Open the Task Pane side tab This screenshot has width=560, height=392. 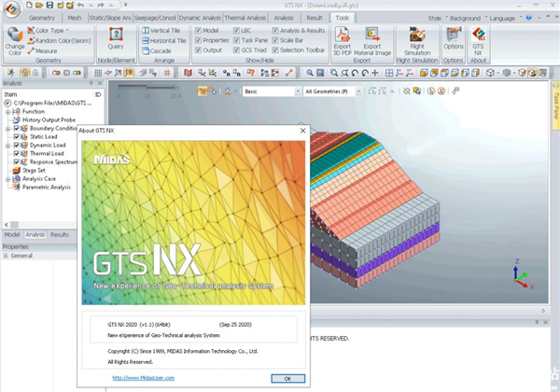pos(555,105)
